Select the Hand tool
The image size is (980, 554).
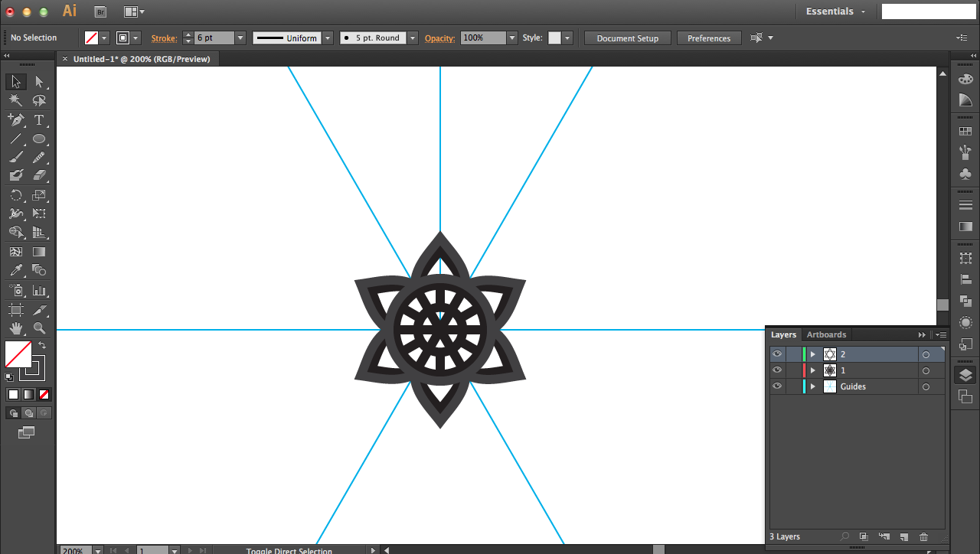pyautogui.click(x=16, y=328)
